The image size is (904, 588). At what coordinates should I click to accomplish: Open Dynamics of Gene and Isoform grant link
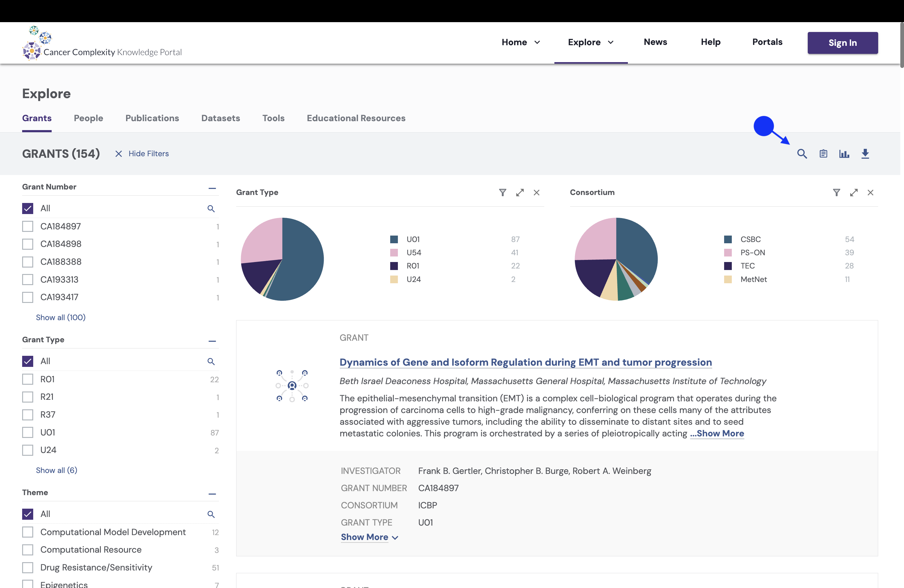point(525,362)
